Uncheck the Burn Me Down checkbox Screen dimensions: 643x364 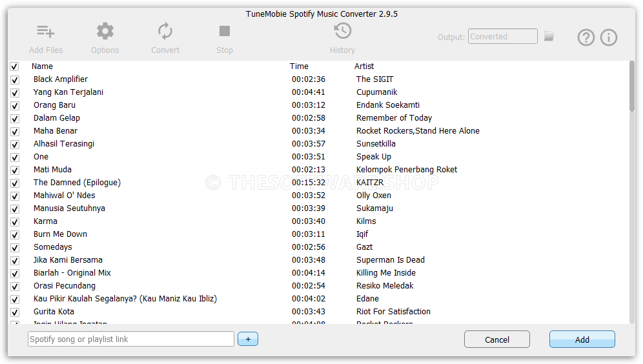(15, 235)
